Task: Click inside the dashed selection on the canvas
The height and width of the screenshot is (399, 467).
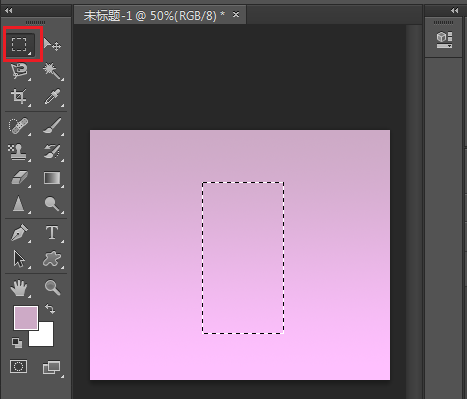Action: point(243,258)
